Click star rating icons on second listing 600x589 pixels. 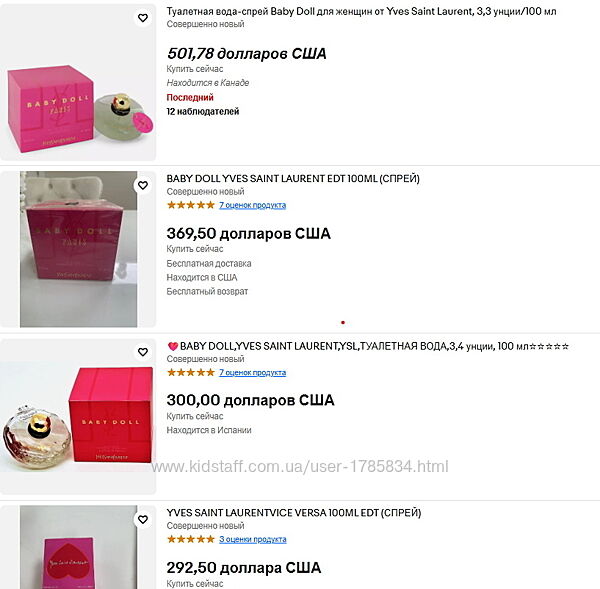[191, 205]
